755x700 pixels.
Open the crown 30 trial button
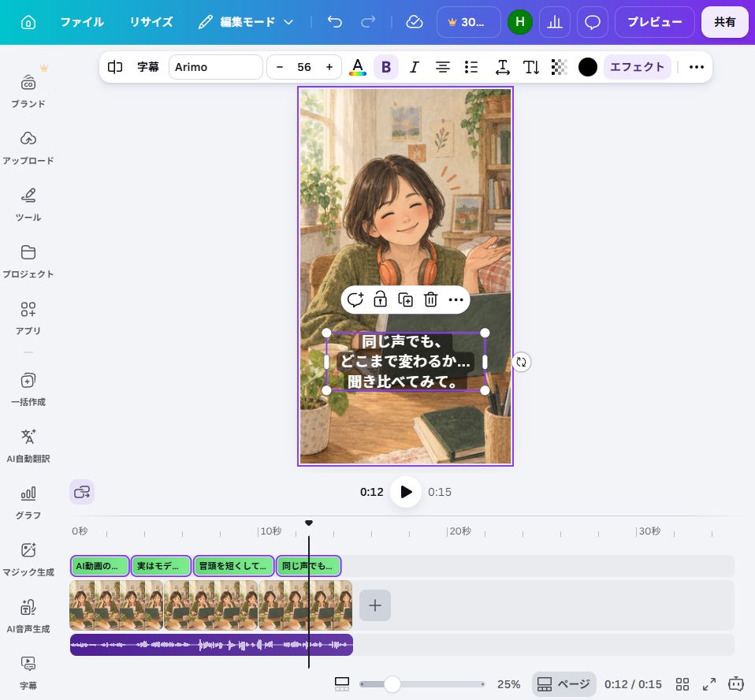coord(468,22)
